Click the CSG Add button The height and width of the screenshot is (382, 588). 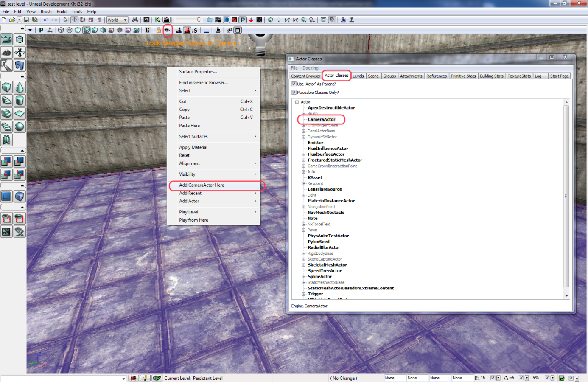pyautogui.click(x=6, y=162)
